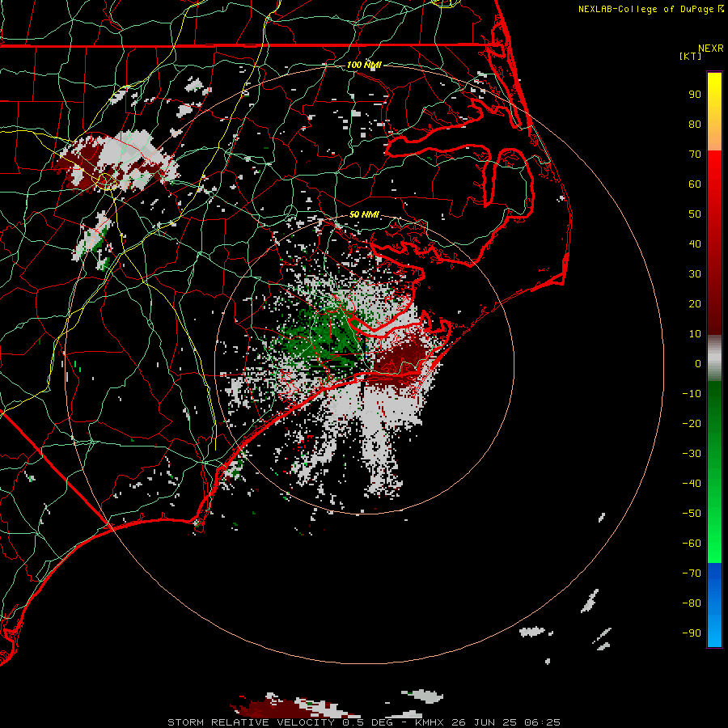Click the -30 value on the velocity scale

point(692,454)
